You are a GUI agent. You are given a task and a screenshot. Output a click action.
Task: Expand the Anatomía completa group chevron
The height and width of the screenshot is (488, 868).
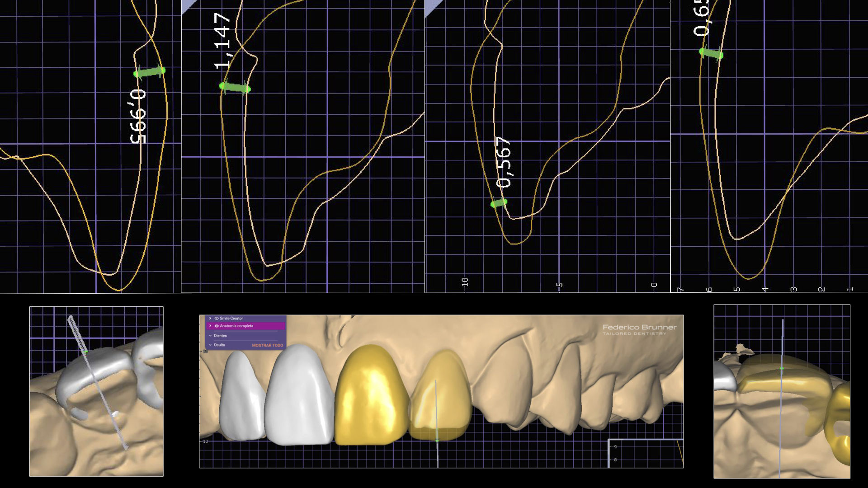tap(210, 326)
